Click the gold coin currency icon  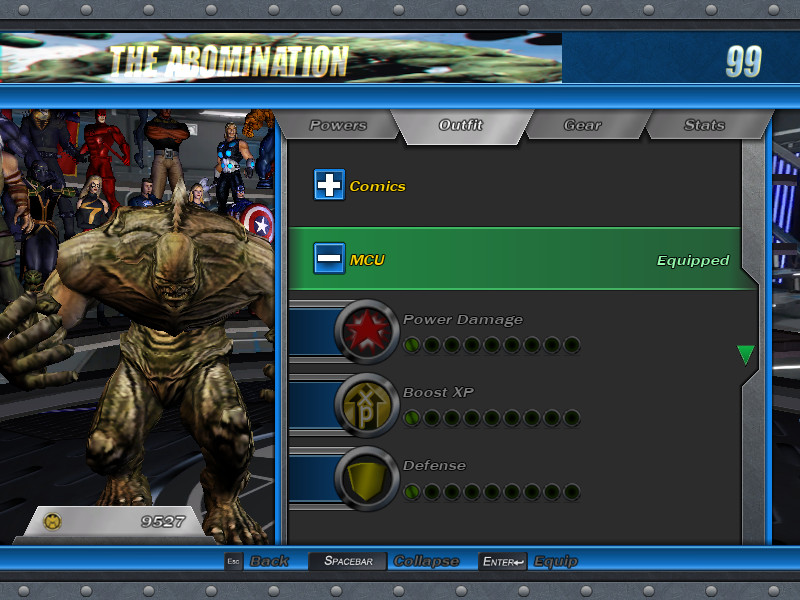click(53, 521)
